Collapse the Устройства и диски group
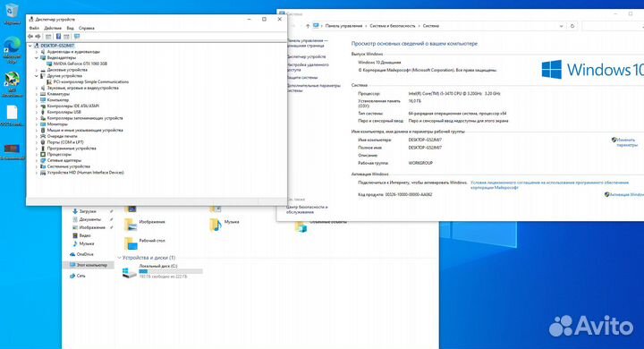The width and height of the screenshot is (644, 349). tap(120, 258)
